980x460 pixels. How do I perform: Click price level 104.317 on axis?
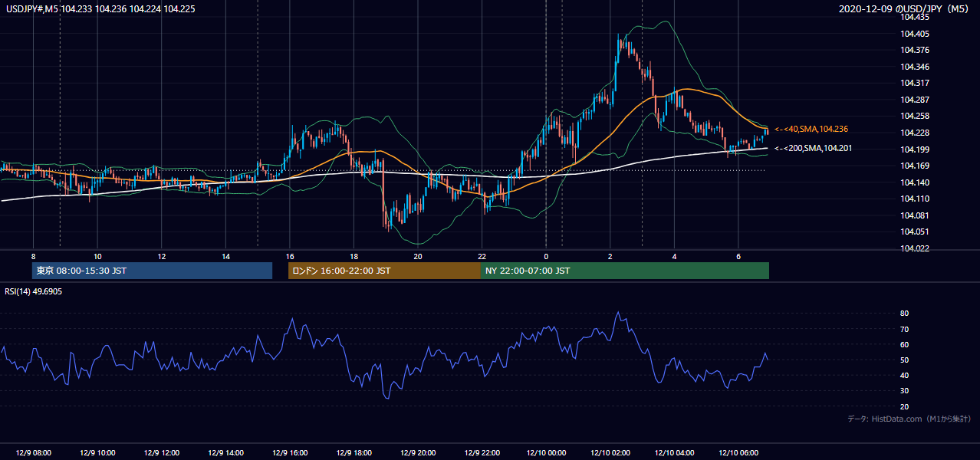(916, 83)
